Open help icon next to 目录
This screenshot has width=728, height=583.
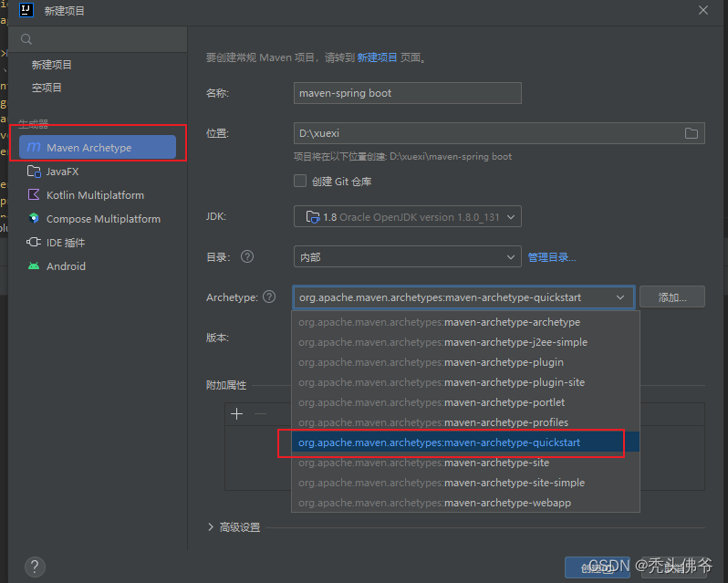pos(247,256)
